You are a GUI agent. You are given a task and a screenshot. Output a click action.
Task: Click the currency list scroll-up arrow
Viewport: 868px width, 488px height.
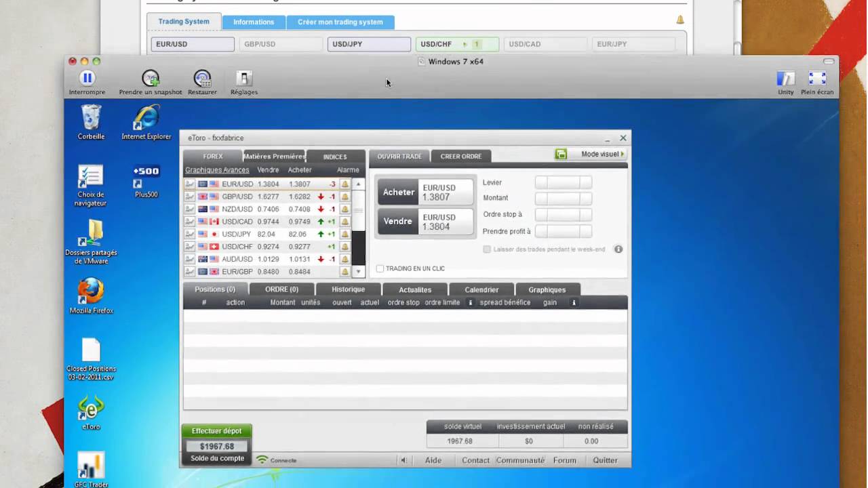click(358, 184)
